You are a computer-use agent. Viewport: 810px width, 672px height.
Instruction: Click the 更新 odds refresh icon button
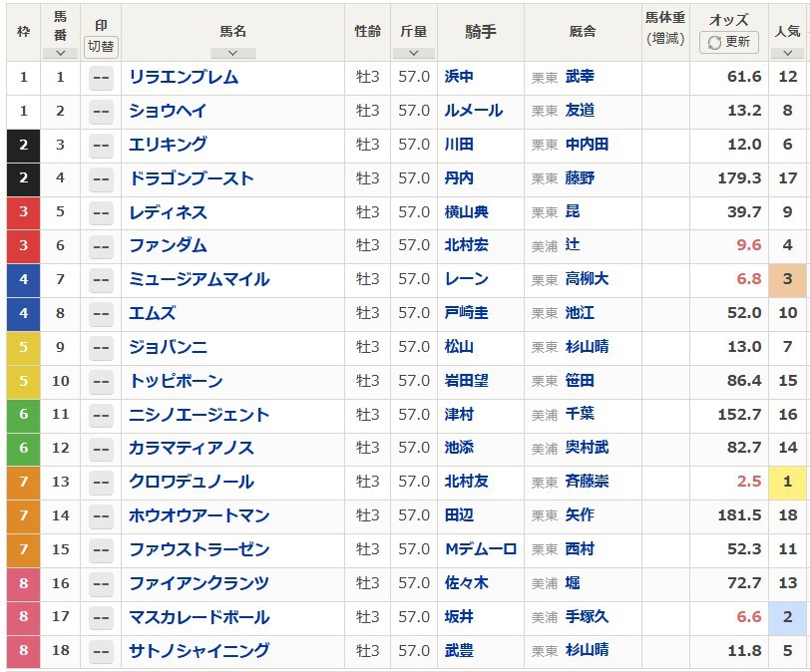[x=729, y=42]
